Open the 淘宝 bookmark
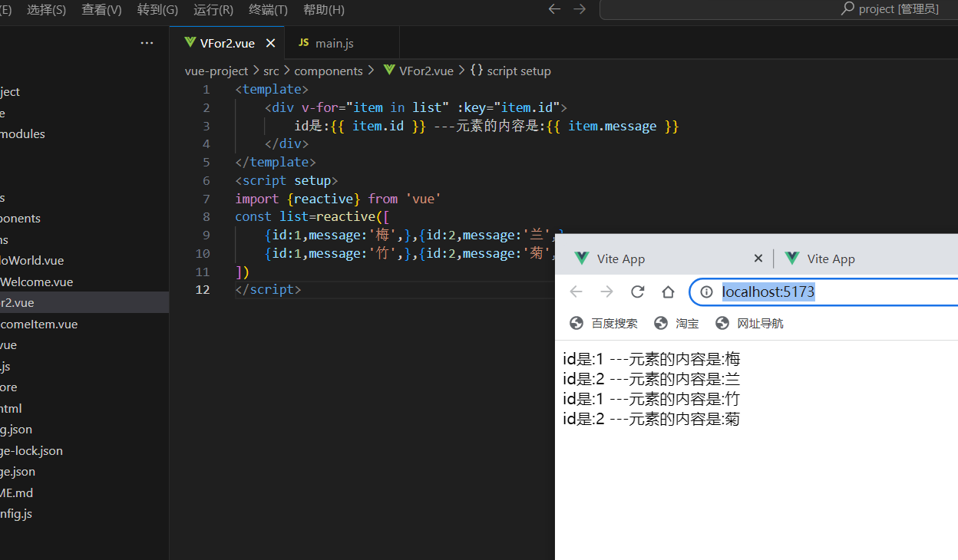Screen dimensions: 958x560 pyautogui.click(x=676, y=324)
